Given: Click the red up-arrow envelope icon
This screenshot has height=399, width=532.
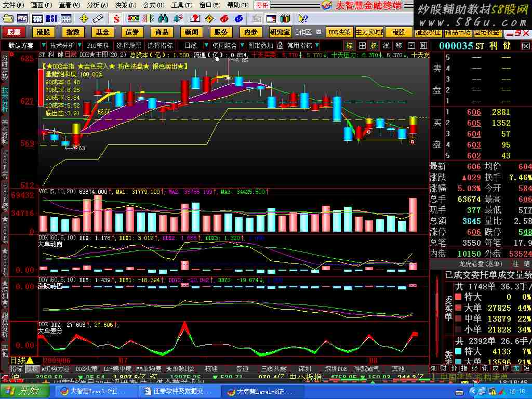Looking at the screenshot, I should [195, 18].
